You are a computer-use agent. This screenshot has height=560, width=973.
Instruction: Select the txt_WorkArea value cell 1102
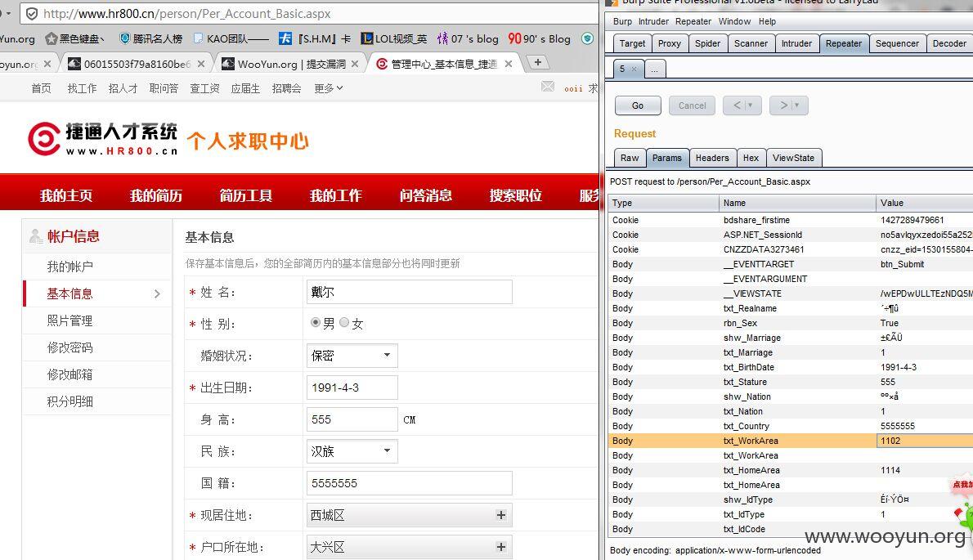point(924,441)
